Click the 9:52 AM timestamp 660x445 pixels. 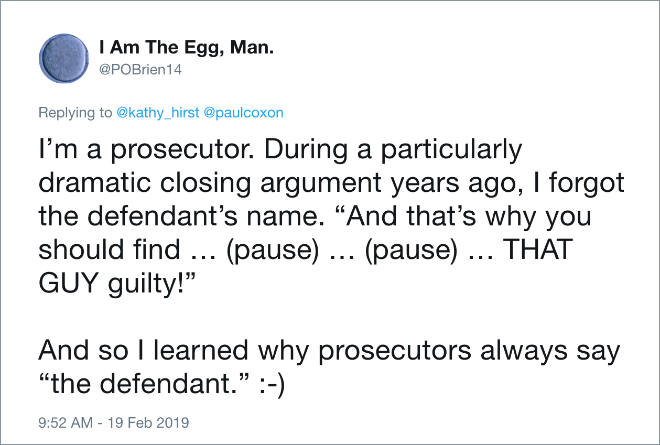[65, 422]
